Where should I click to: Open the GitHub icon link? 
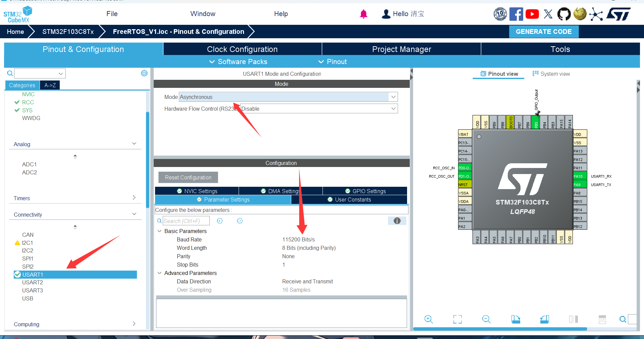564,14
